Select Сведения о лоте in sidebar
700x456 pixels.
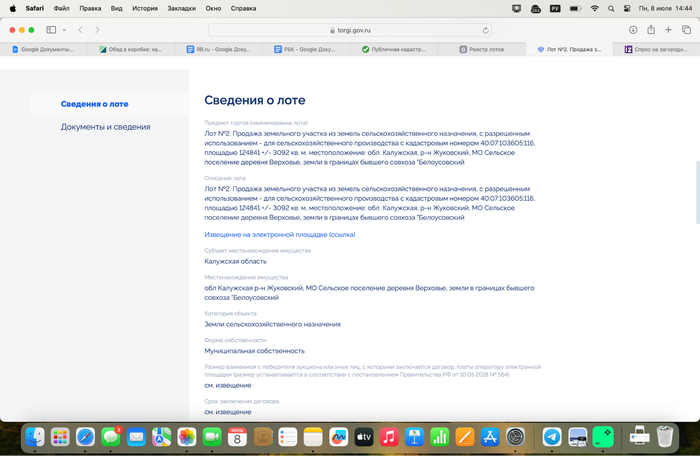[x=94, y=104]
